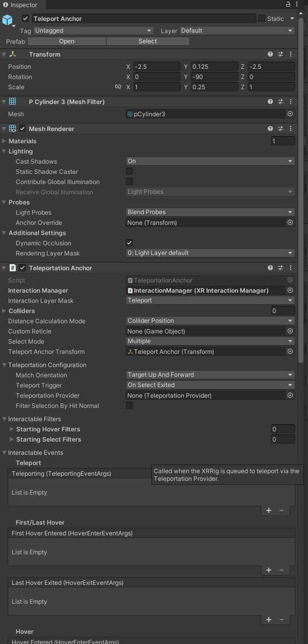The height and width of the screenshot is (644, 308).
Task: Click the Teleportation Anchor script icon
Action: click(13, 268)
